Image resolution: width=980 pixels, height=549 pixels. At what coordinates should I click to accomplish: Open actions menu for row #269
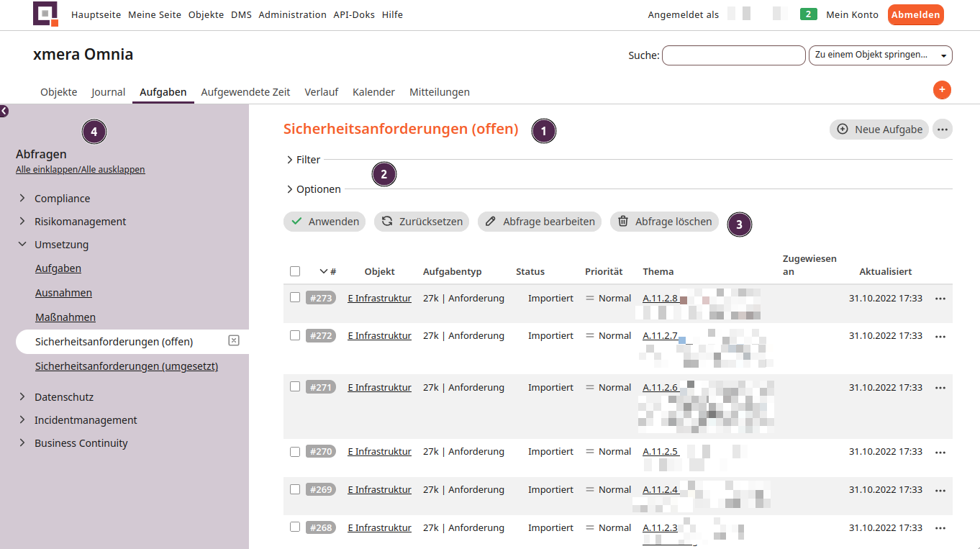(x=940, y=490)
